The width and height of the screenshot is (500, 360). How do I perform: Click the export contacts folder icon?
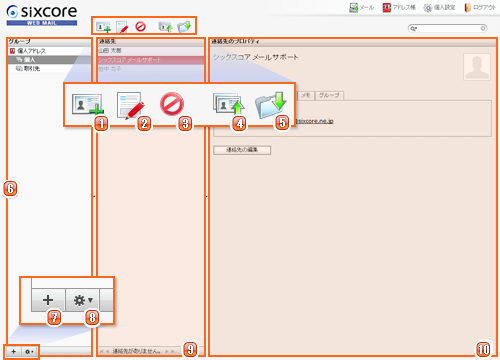tap(184, 27)
